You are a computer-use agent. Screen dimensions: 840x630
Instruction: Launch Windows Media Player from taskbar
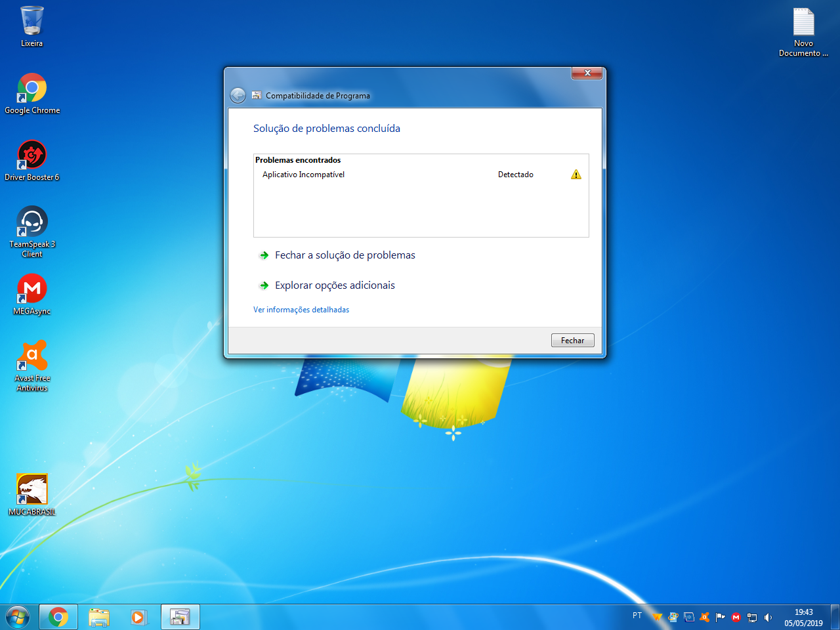138,617
